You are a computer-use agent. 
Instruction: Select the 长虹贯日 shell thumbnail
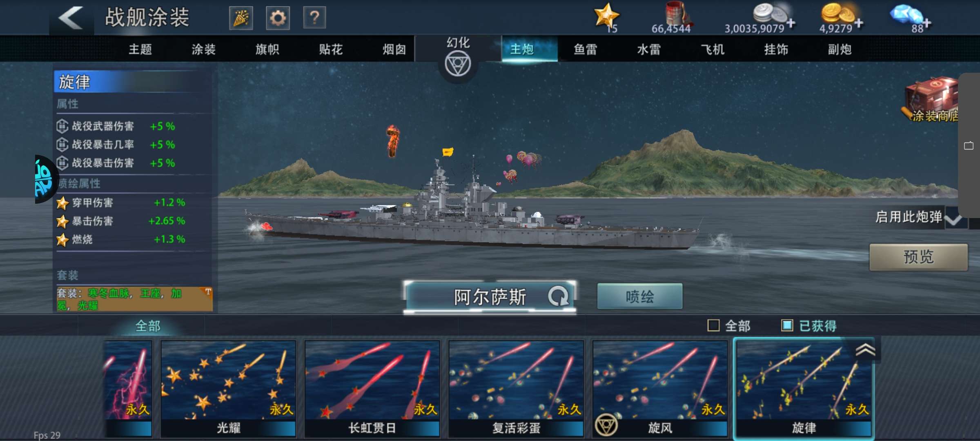click(372, 388)
